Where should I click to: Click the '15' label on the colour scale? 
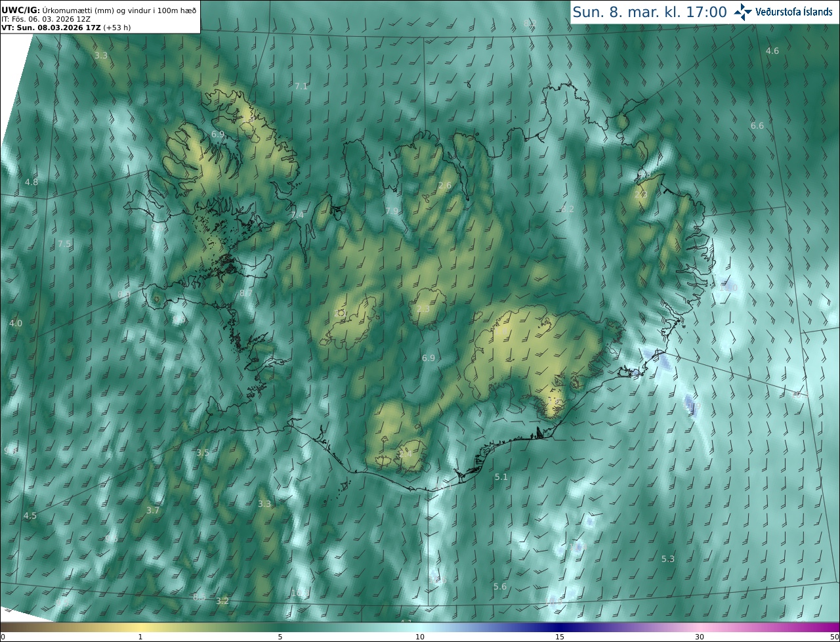coord(560,637)
